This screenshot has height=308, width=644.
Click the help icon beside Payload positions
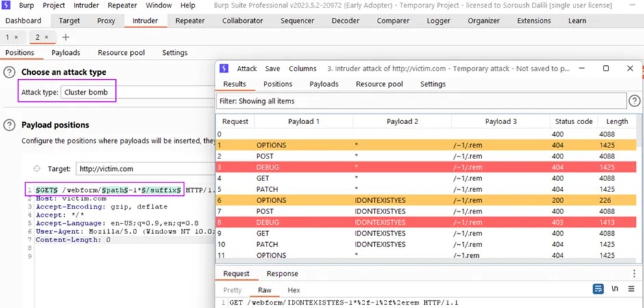9,125
